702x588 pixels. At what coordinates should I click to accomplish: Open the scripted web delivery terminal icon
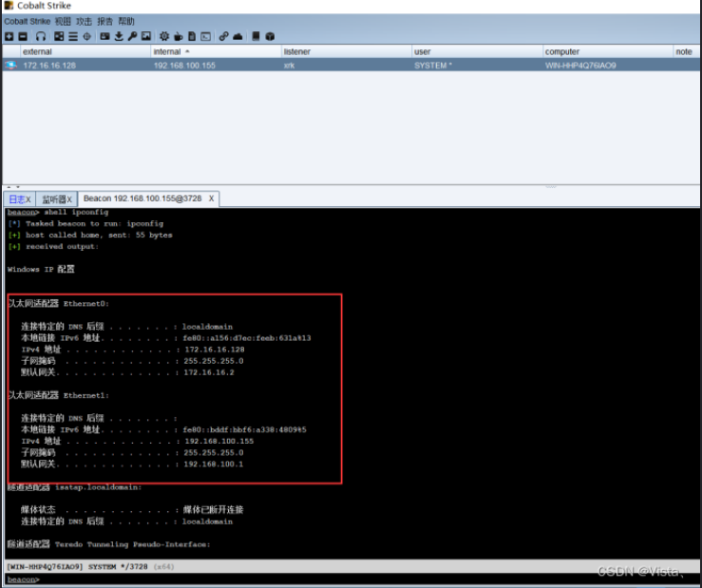coord(205,36)
